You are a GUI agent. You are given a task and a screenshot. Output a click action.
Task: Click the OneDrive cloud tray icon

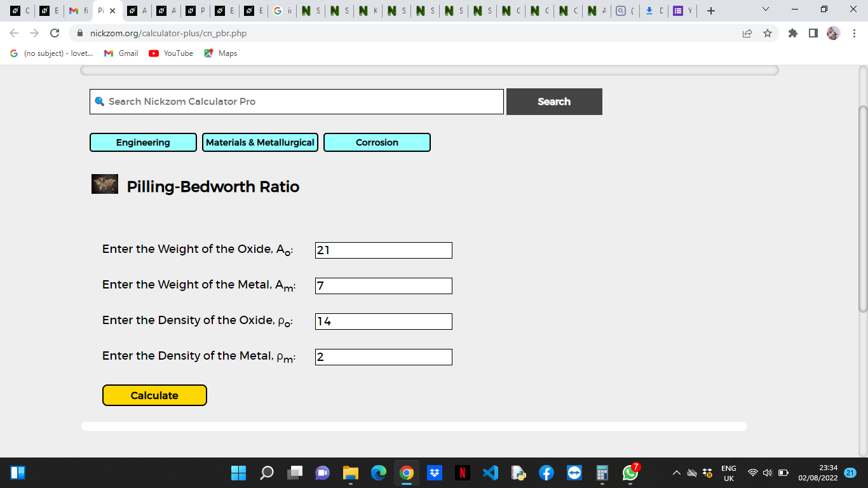pyautogui.click(x=692, y=473)
